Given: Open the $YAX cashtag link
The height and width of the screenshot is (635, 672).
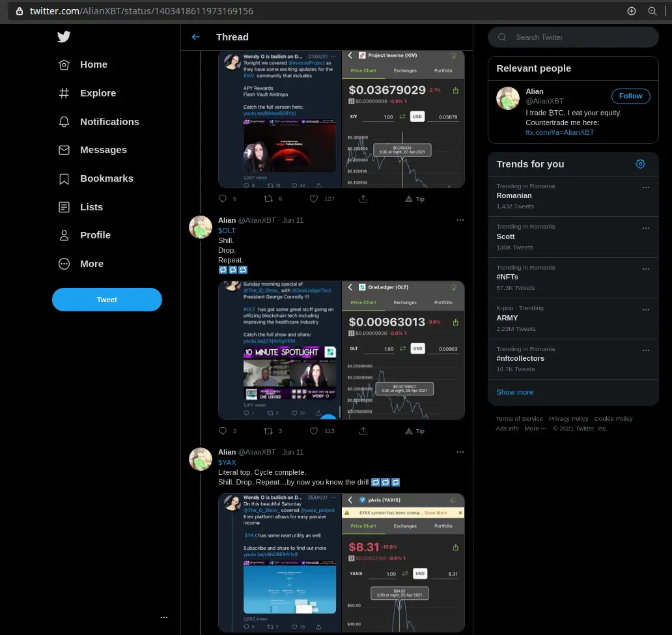Looking at the screenshot, I should (x=227, y=462).
